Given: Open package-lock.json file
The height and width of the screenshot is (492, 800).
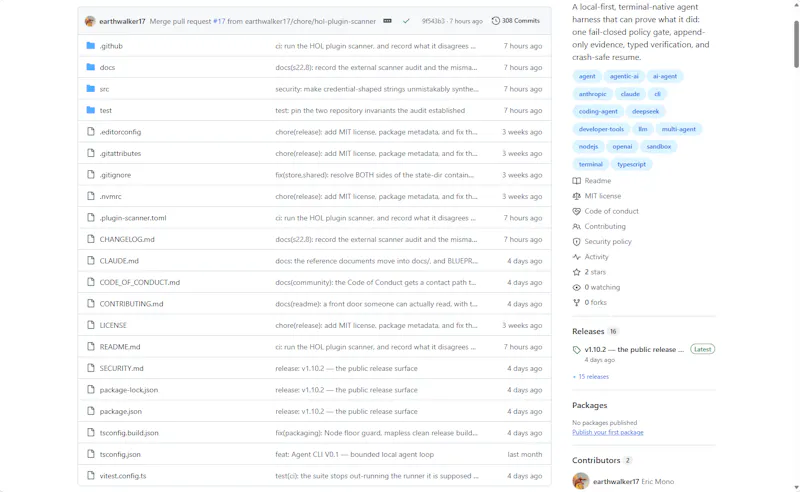Looking at the screenshot, I should [129, 389].
